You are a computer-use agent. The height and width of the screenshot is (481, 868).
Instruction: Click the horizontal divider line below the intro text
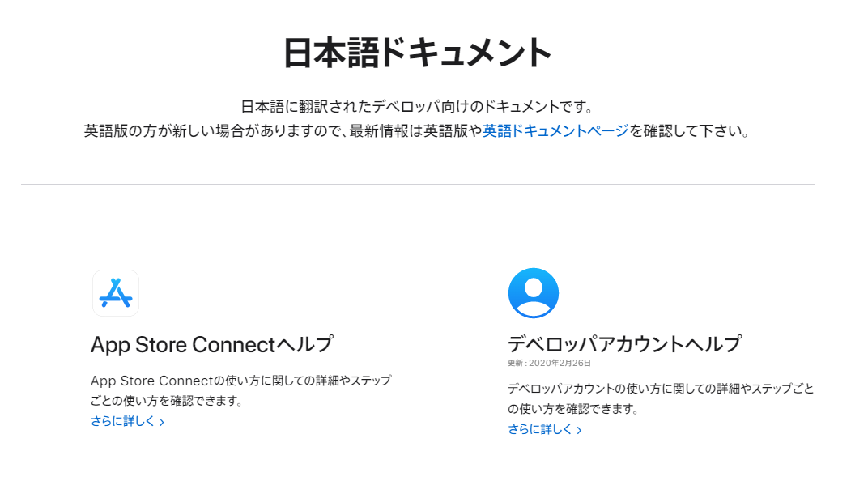click(x=434, y=184)
